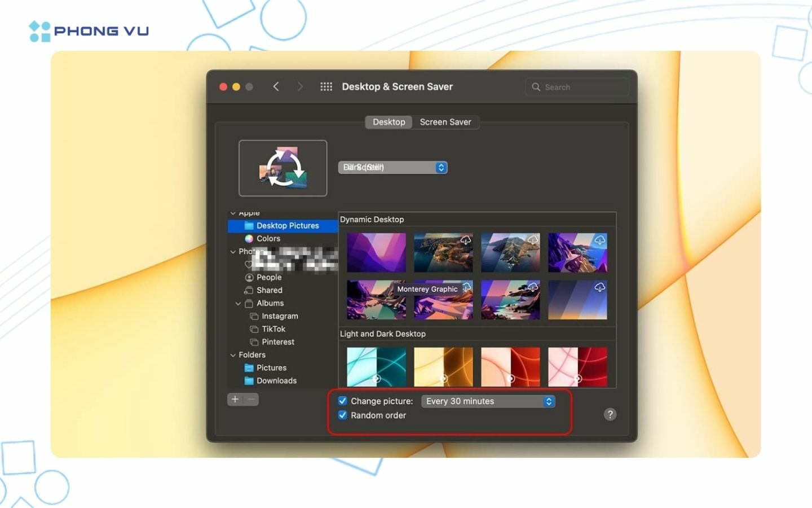Switch to the Screen Saver tab
Viewport: 812px width, 508px height.
click(445, 122)
